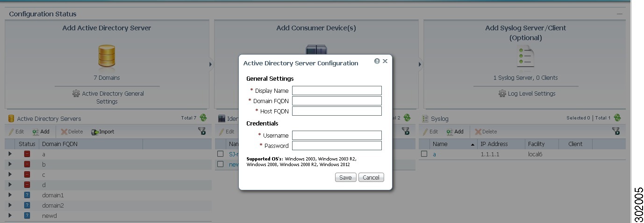Expand the row for domain c

pos(10,174)
